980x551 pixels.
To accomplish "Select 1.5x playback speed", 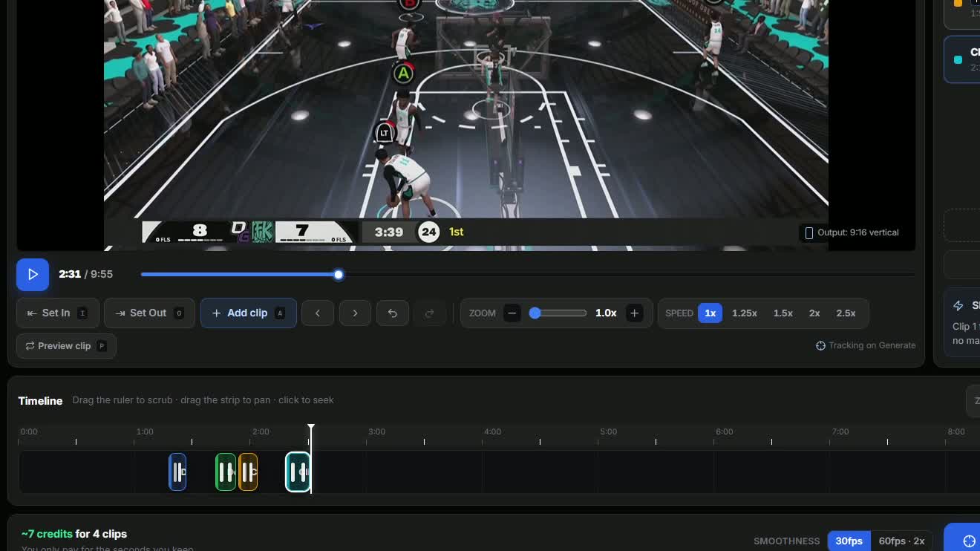I will (783, 313).
